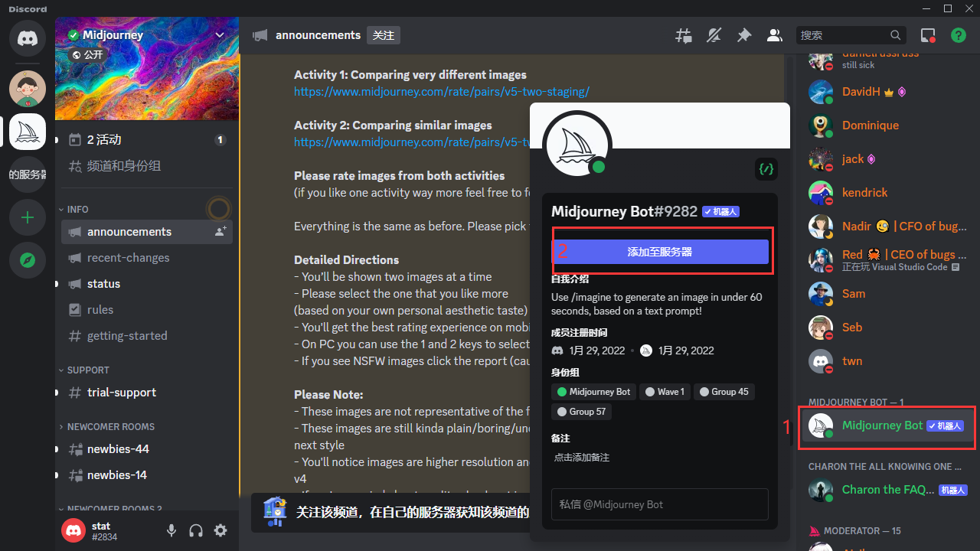
Task: Open Midjourney server dropdown chevron
Action: pos(220,35)
